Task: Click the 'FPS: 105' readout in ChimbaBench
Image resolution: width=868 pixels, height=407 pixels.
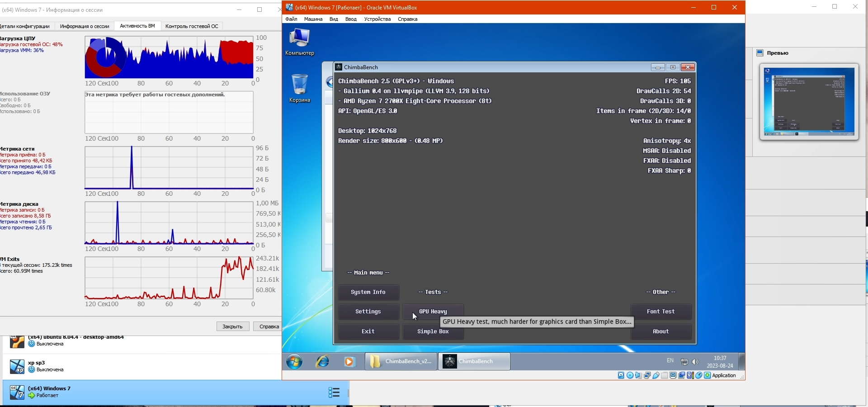Action: coord(678,81)
